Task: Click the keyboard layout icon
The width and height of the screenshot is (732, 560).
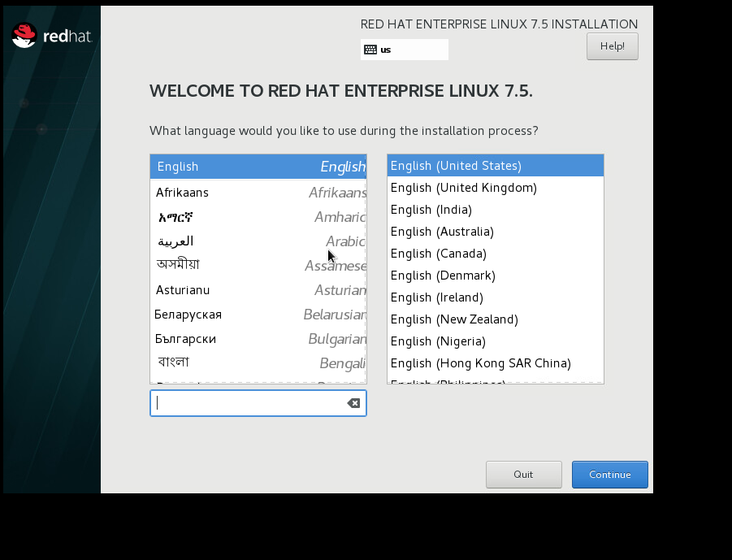Action: tap(370, 50)
